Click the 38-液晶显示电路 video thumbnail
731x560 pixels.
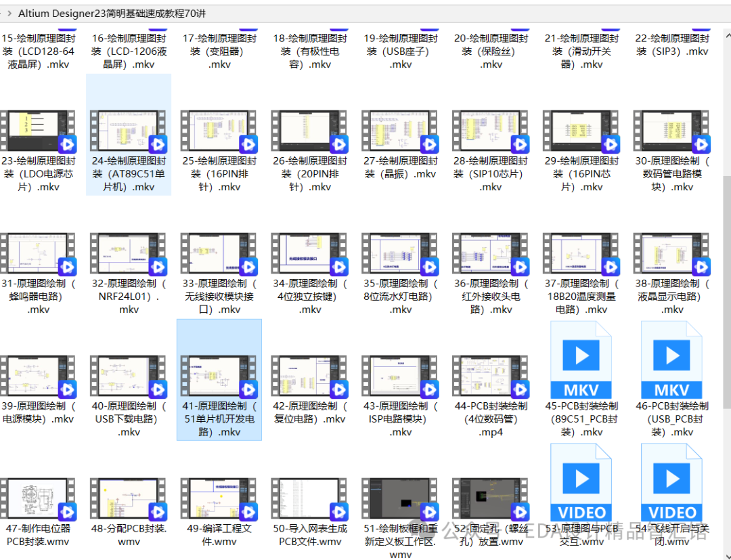click(x=672, y=254)
